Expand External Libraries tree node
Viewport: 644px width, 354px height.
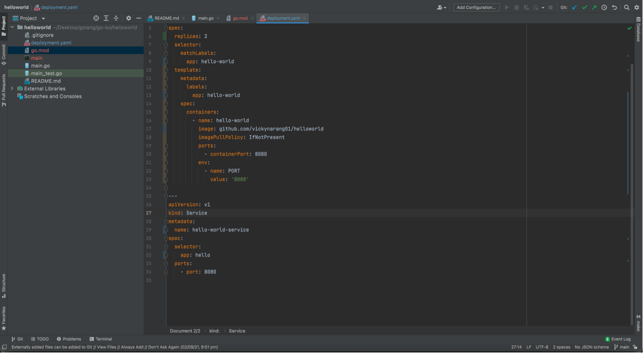click(x=12, y=88)
